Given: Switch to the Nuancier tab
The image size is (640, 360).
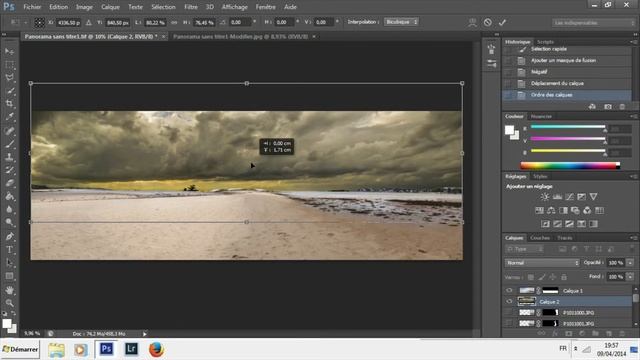Looking at the screenshot, I should [541, 116].
